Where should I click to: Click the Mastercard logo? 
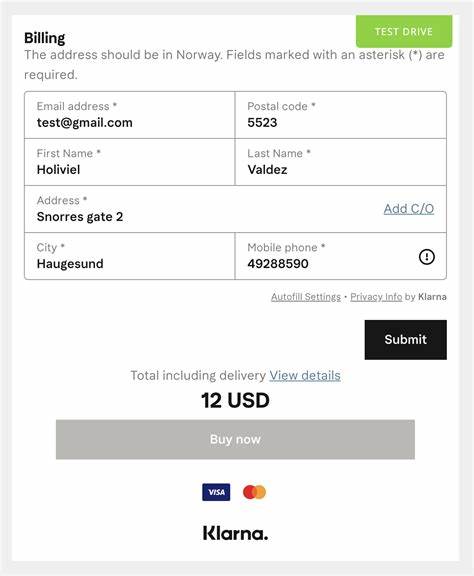pos(254,492)
